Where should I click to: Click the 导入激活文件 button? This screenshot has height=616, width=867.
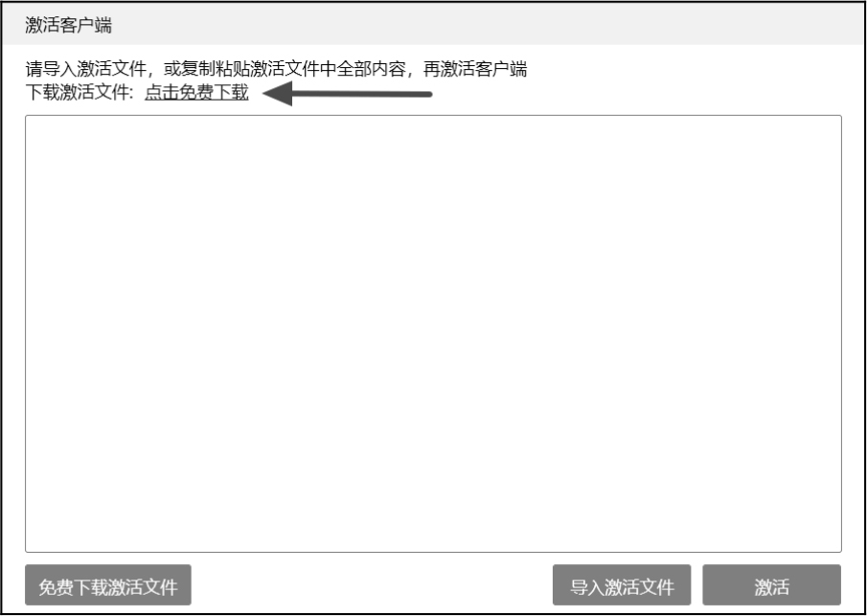pyautogui.click(x=622, y=585)
